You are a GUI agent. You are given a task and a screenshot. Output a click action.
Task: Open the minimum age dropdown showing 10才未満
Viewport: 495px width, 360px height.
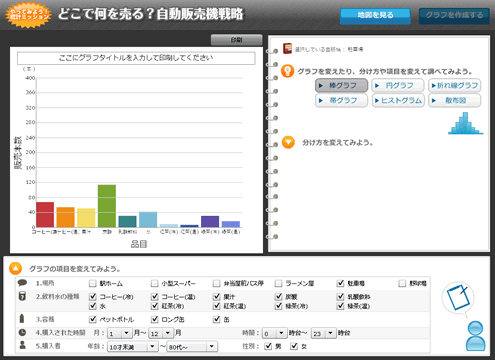[132, 347]
